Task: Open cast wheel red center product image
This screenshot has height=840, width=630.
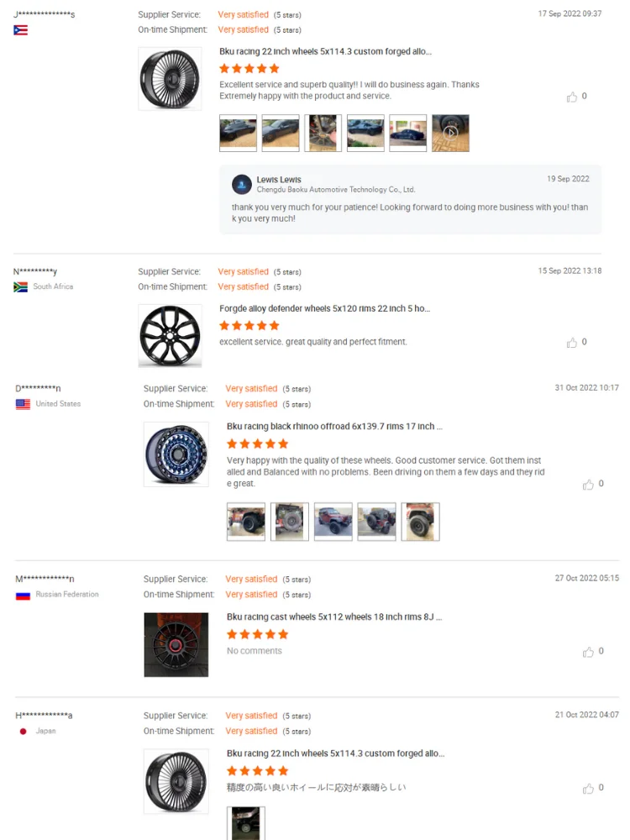Action: click(x=176, y=645)
